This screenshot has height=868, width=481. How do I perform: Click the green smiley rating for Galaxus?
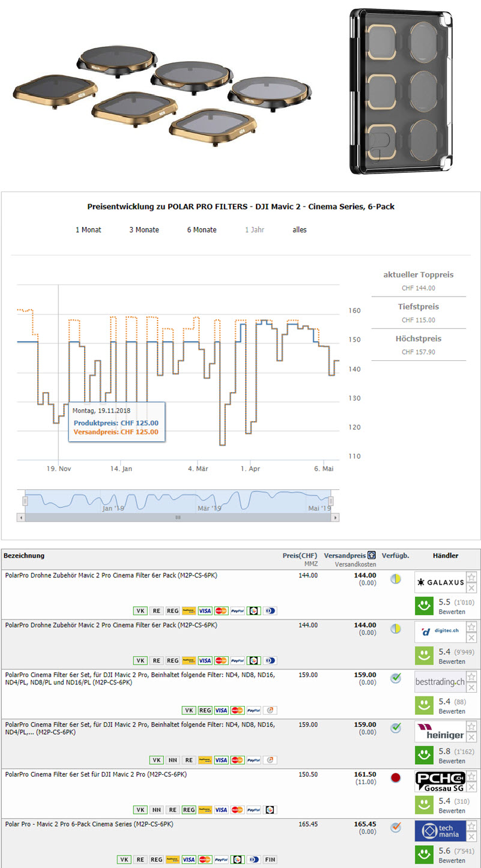(424, 606)
